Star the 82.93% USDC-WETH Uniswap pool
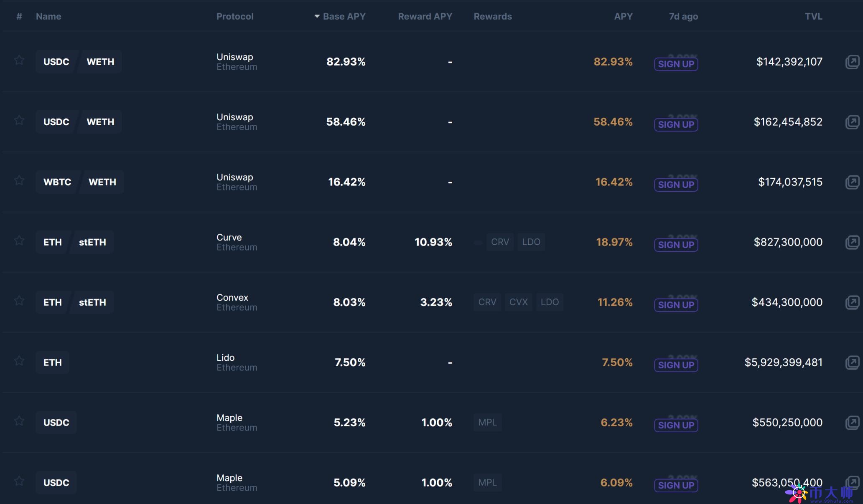 (19, 61)
